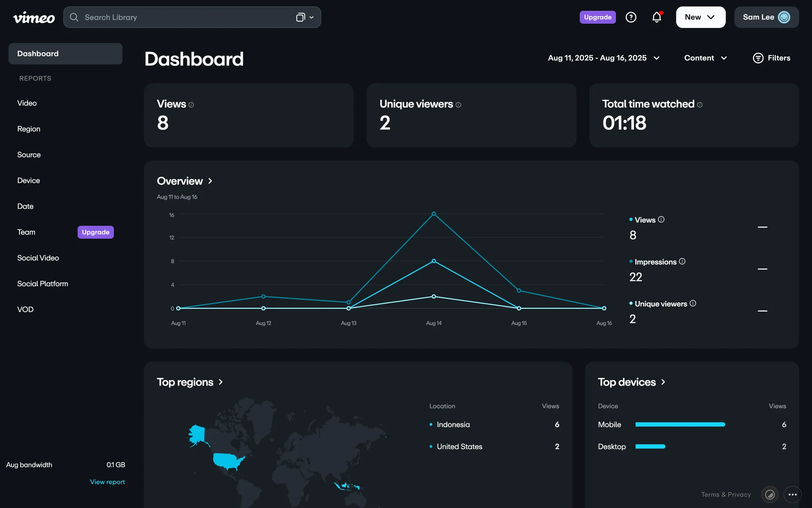
Task: Click the Total time watched info icon
Action: point(700,105)
